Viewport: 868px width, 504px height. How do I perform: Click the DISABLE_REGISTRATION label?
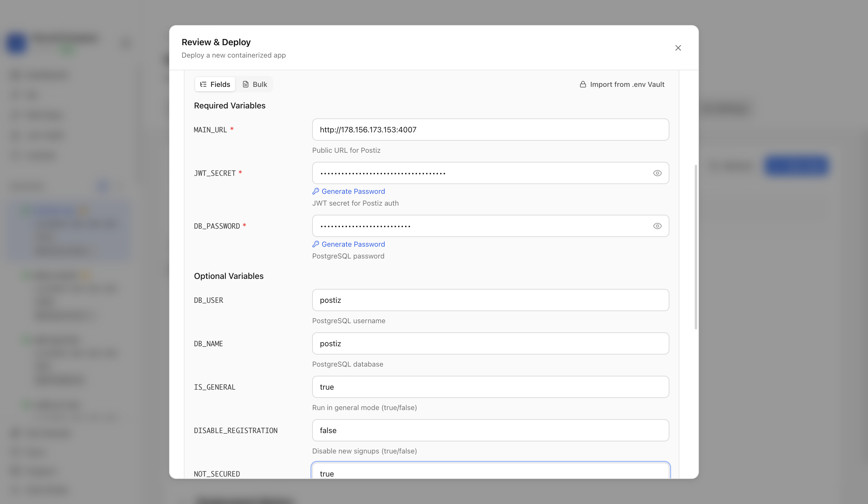coord(236,430)
